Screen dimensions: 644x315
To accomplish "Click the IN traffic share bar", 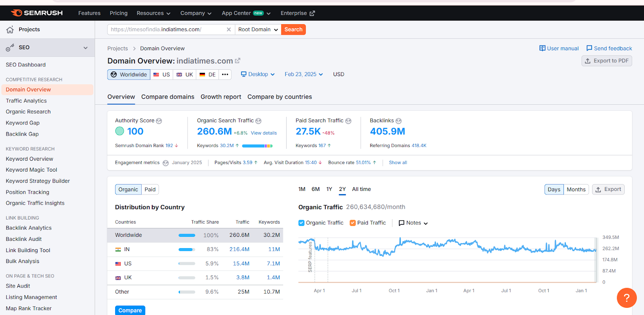I will [x=187, y=249].
